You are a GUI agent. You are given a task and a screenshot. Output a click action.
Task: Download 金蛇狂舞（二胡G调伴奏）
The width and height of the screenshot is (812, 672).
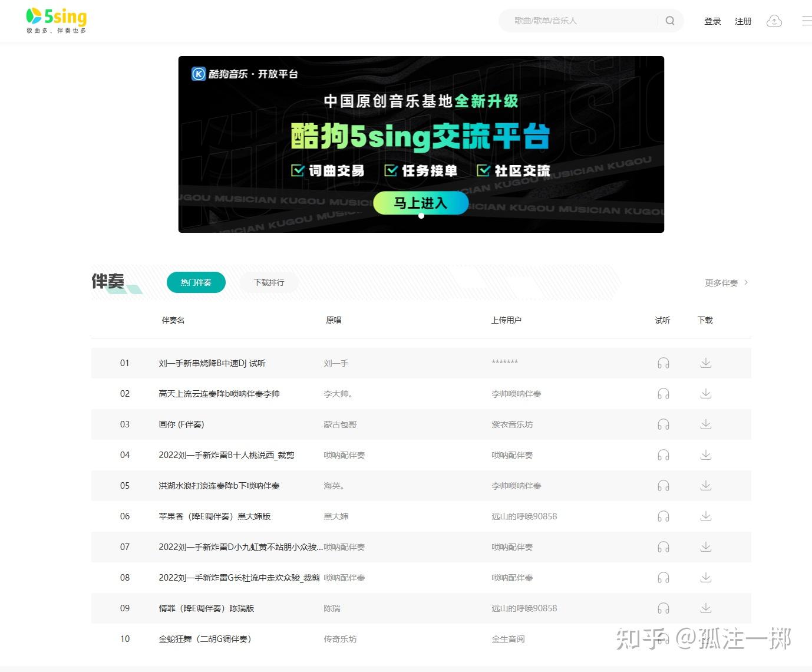[705, 638]
